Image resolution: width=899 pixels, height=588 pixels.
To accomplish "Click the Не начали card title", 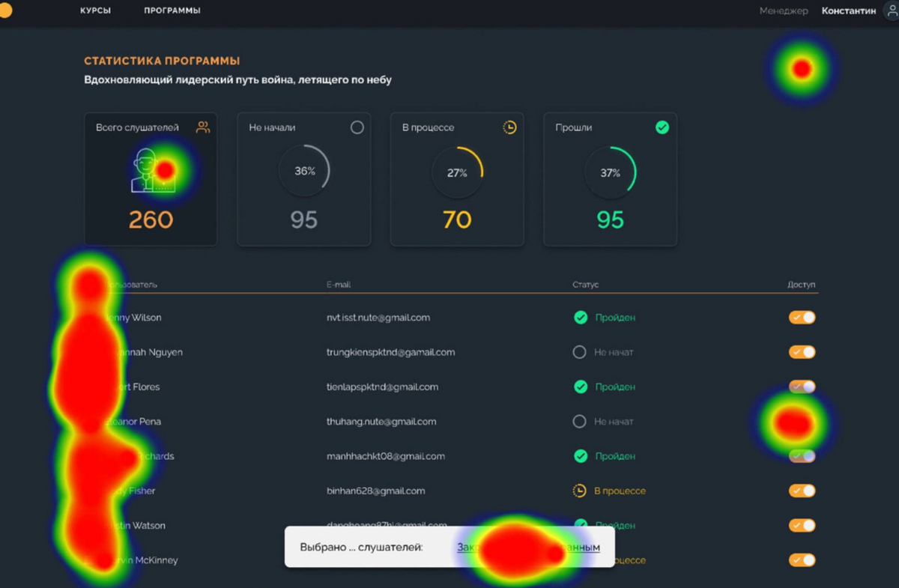I will point(272,127).
